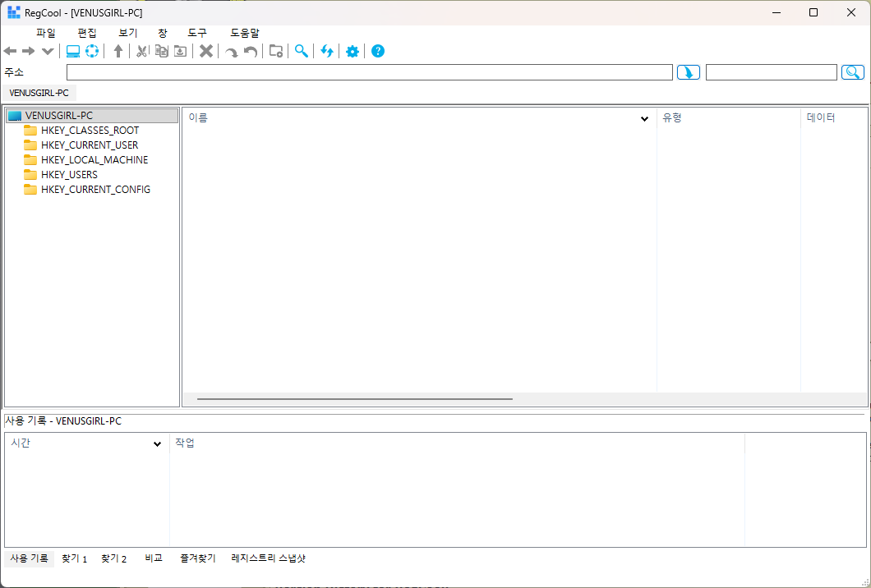Click the value list horizontal scrollbar
The image size is (871, 588).
click(354, 398)
